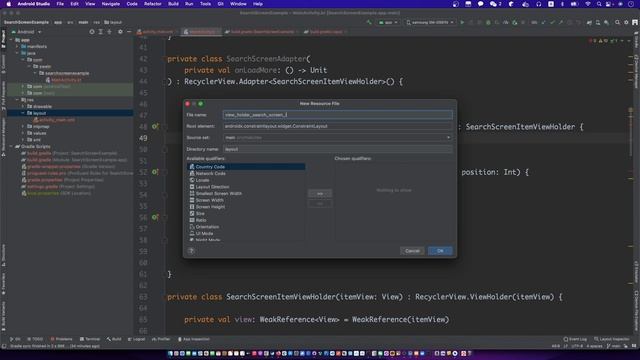
Task: Click the File name input field
Action: click(x=338, y=115)
